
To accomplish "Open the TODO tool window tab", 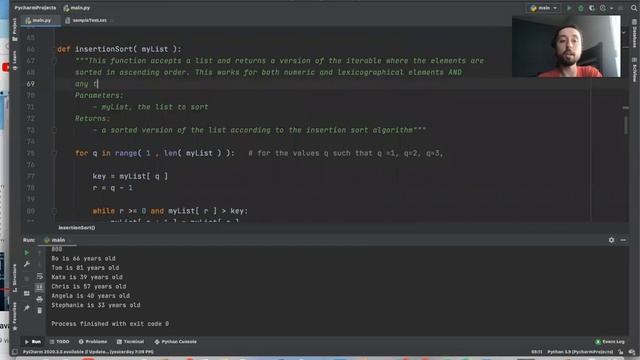I will click(60, 342).
